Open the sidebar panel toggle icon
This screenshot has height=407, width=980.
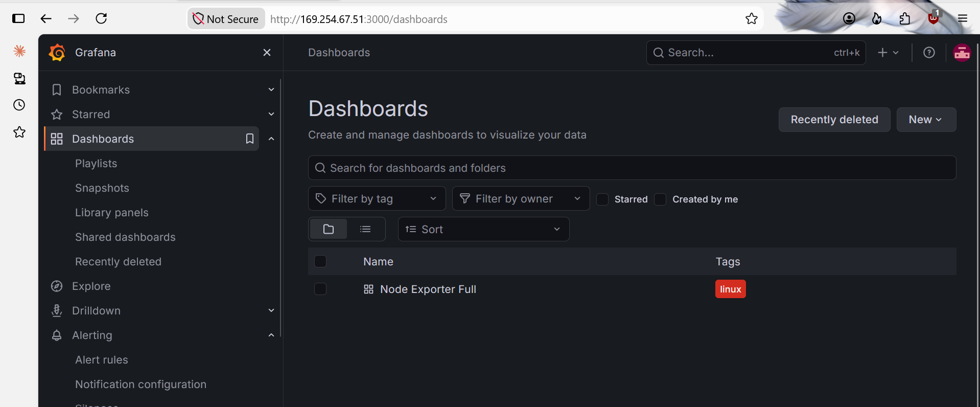(18, 19)
